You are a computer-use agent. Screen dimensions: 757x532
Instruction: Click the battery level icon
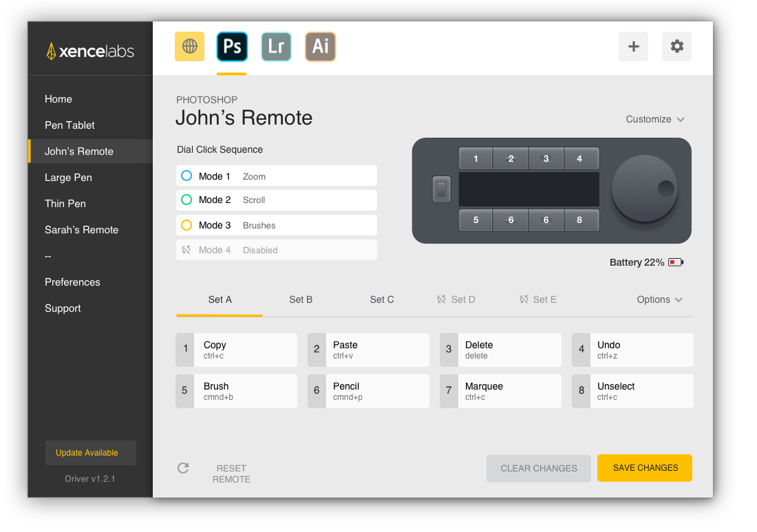coord(675,262)
